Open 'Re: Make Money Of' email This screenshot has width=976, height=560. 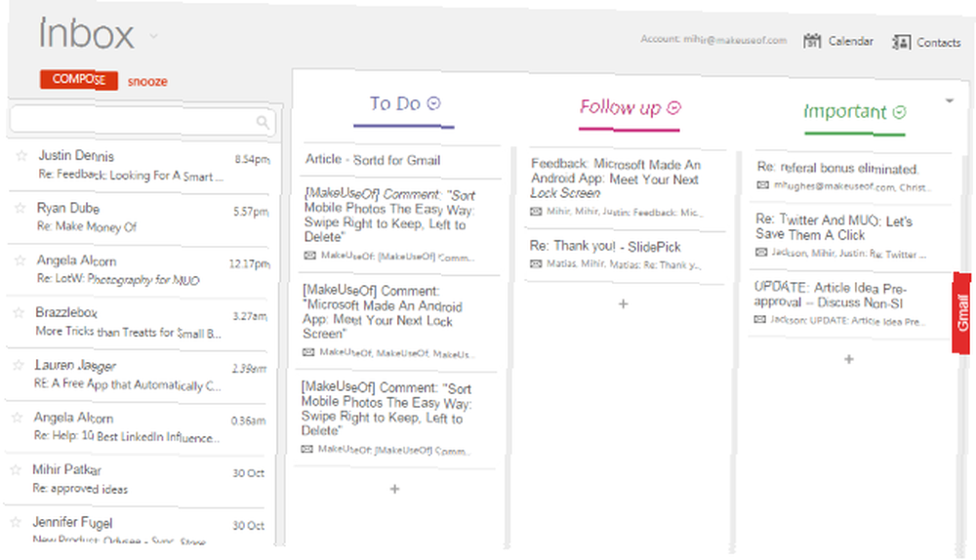(140, 218)
